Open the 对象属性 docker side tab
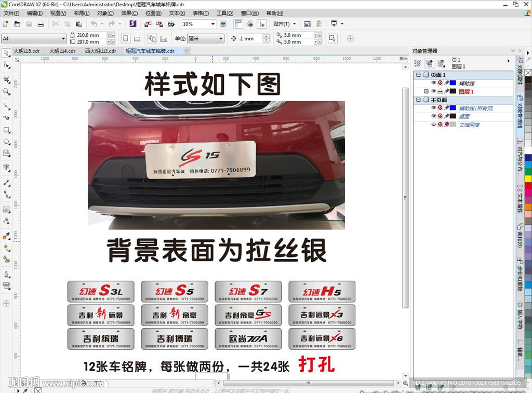This screenshot has height=393, width=532. point(520,71)
